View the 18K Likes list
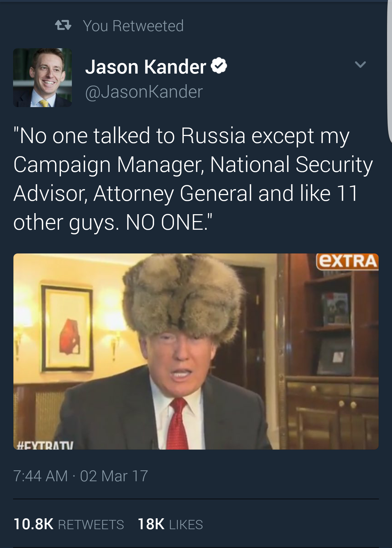Screen dimensions: 392x548 (170, 524)
